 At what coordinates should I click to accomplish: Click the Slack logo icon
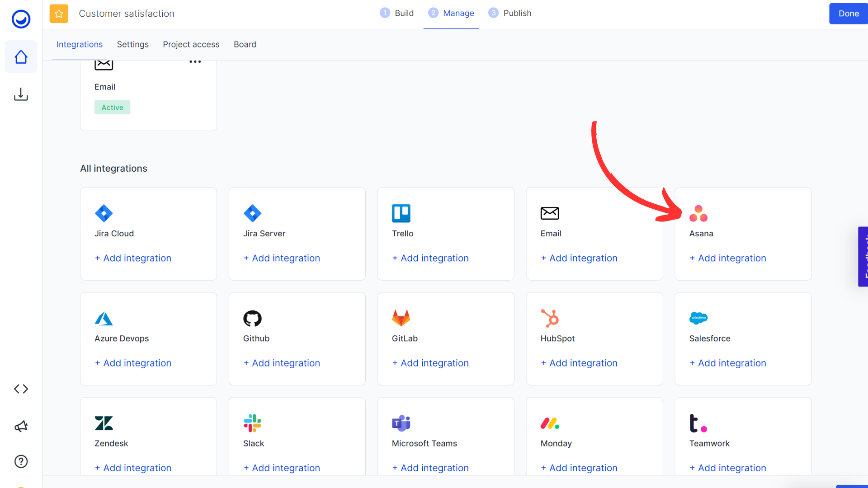point(252,423)
